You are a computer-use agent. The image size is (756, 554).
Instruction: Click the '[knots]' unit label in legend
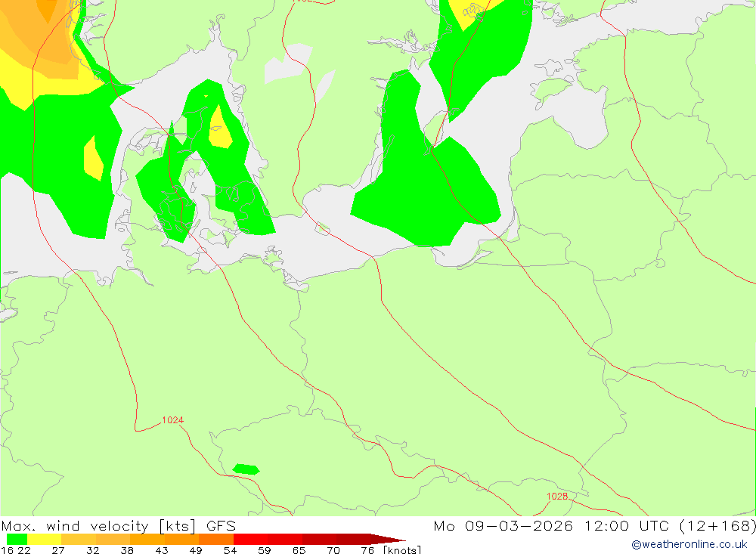click(x=401, y=549)
